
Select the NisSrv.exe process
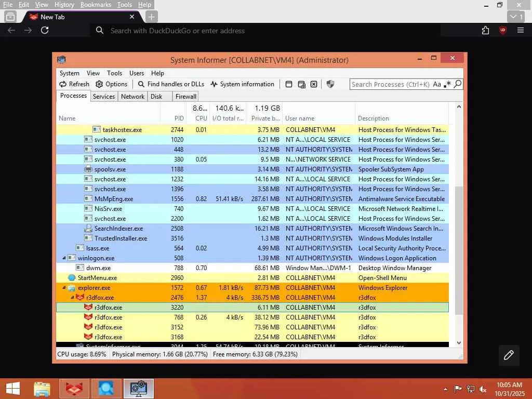pyautogui.click(x=252, y=209)
